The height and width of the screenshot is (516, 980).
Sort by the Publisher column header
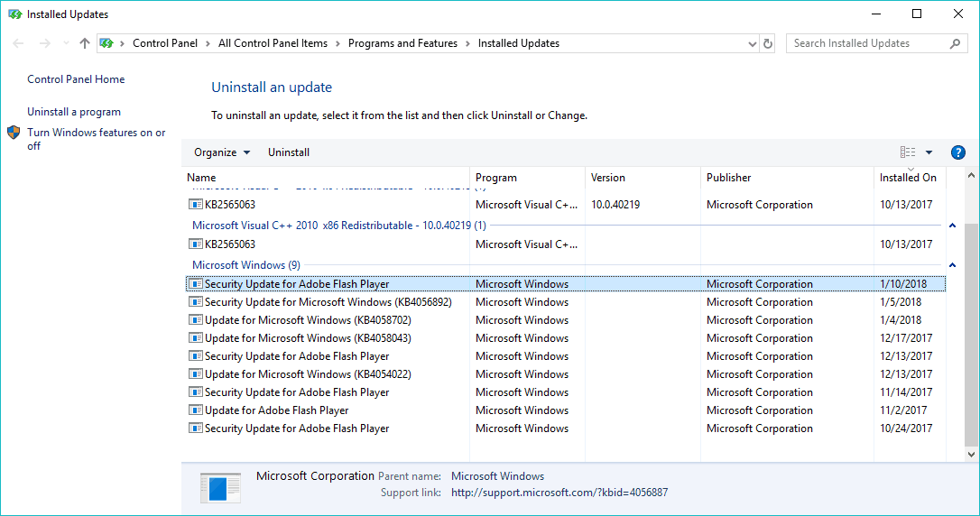coord(787,178)
